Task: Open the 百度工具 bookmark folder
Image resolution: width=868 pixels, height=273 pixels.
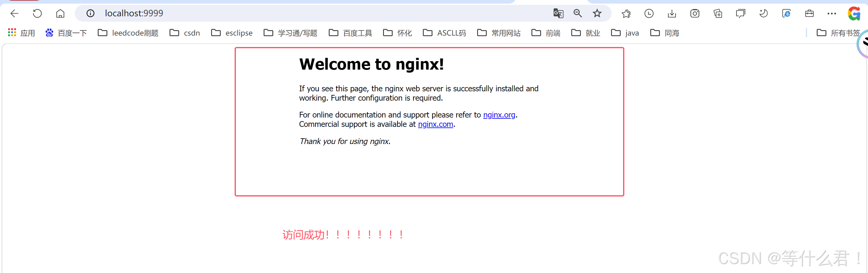Action: click(x=350, y=33)
